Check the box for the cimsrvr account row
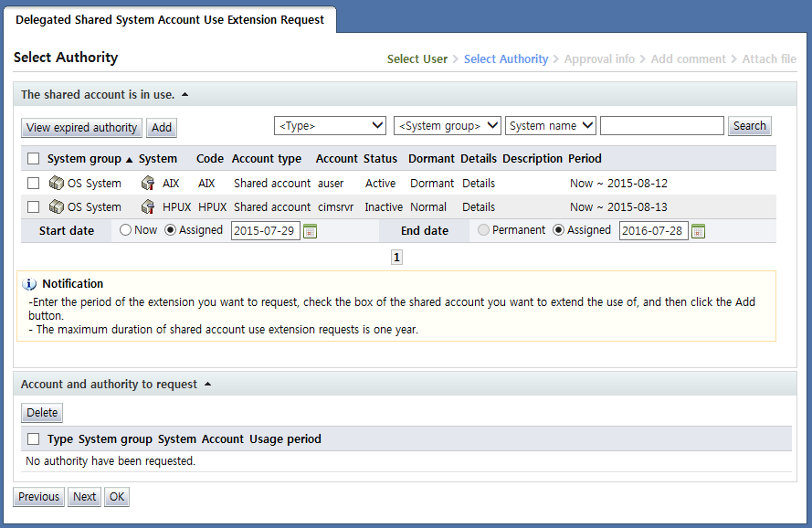The width and height of the screenshot is (812, 528). (34, 206)
